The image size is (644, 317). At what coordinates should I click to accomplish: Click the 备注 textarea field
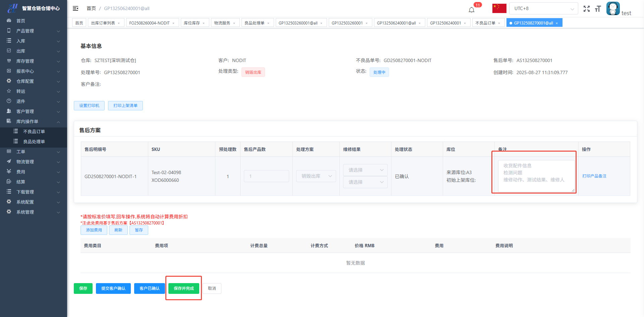coord(536,176)
